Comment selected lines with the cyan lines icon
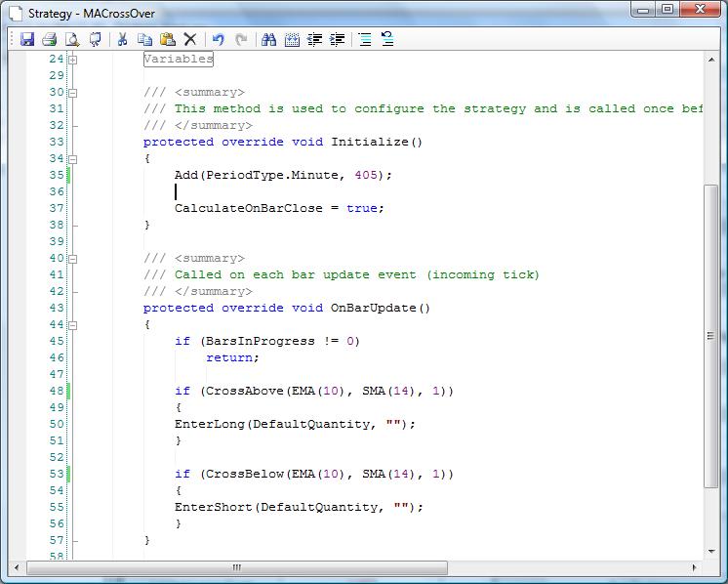 pyautogui.click(x=365, y=39)
